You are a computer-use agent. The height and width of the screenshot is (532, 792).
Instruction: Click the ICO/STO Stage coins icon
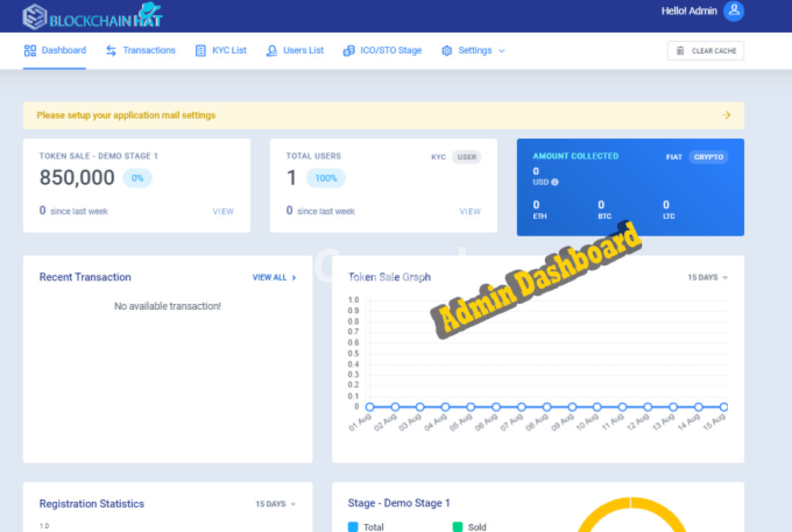pyautogui.click(x=349, y=50)
